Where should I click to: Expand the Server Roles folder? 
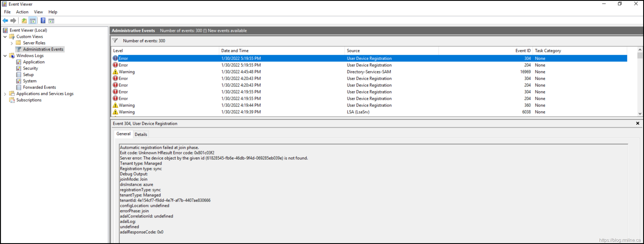tap(12, 43)
